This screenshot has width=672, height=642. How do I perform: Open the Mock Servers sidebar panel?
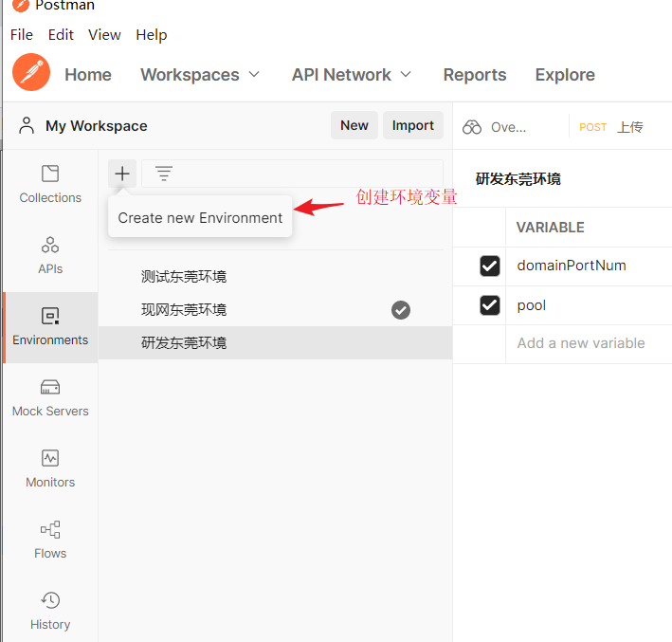(x=50, y=398)
